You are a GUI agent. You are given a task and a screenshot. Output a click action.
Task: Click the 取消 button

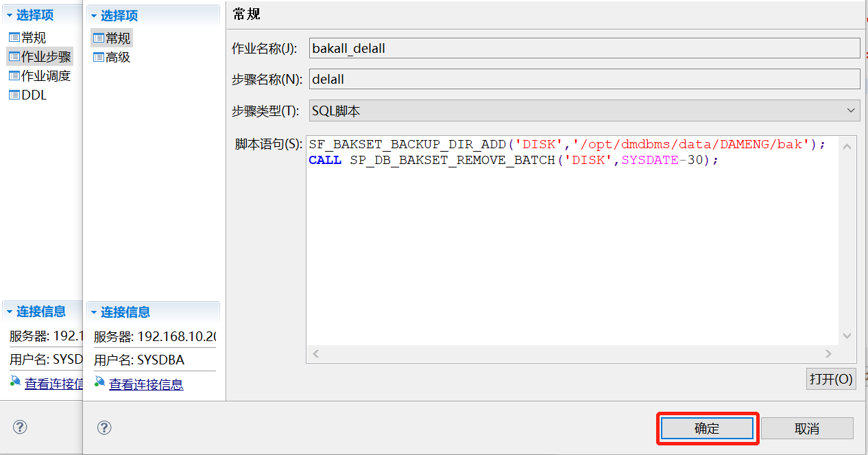coord(807,428)
